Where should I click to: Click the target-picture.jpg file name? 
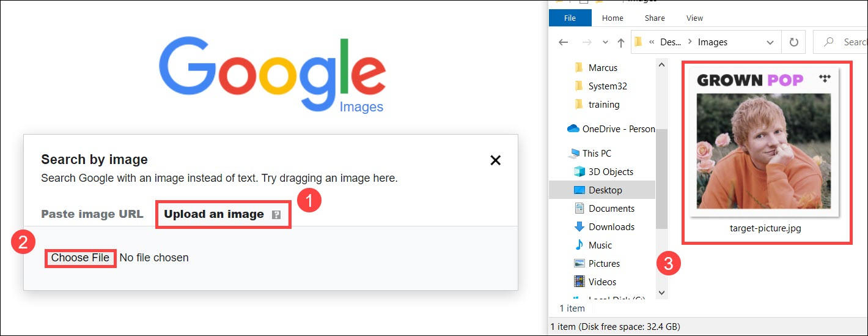pos(765,228)
